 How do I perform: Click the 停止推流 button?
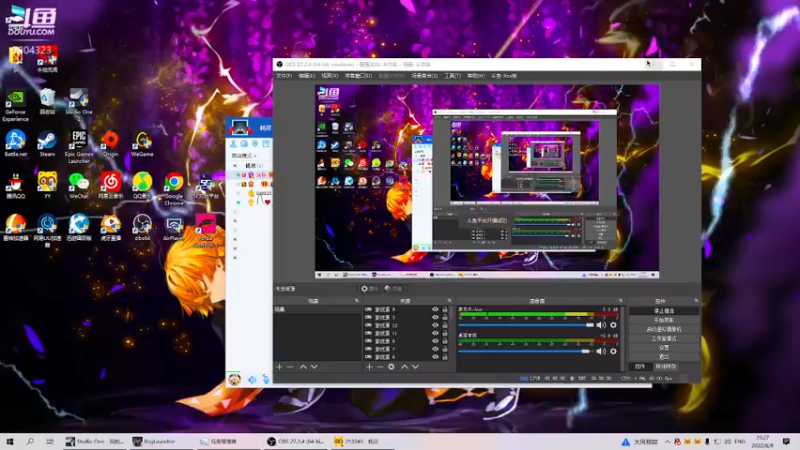point(664,311)
